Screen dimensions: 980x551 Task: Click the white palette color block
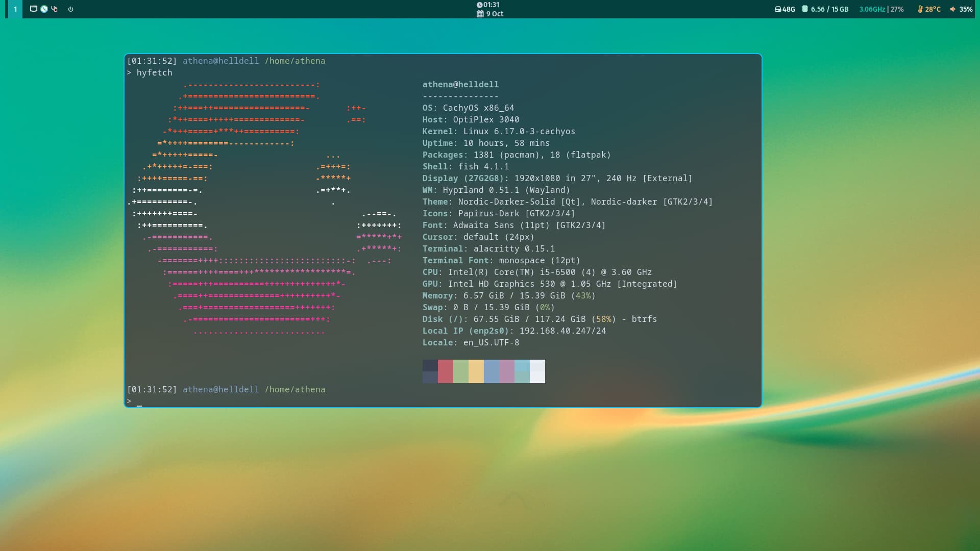(537, 371)
